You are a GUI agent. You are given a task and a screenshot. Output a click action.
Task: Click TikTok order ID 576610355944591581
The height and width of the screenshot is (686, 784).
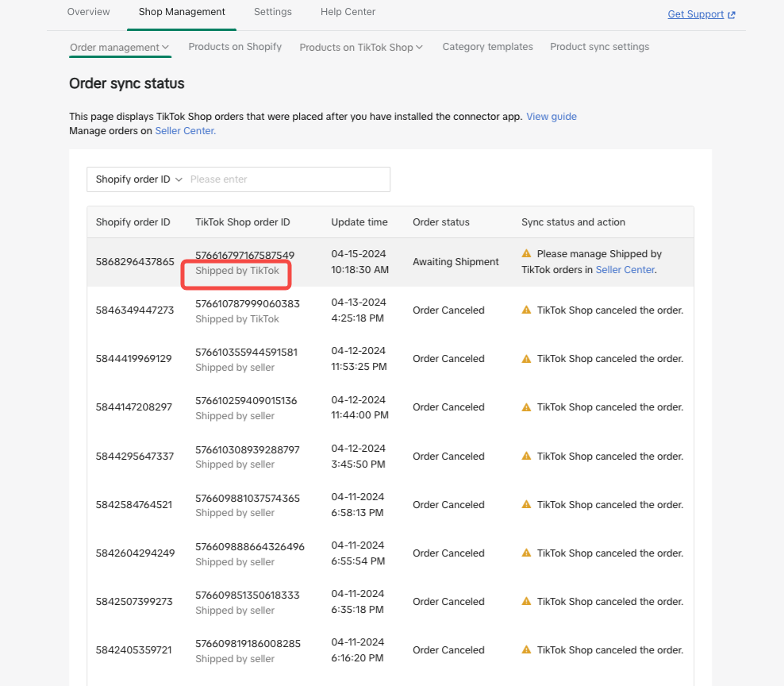pos(247,353)
